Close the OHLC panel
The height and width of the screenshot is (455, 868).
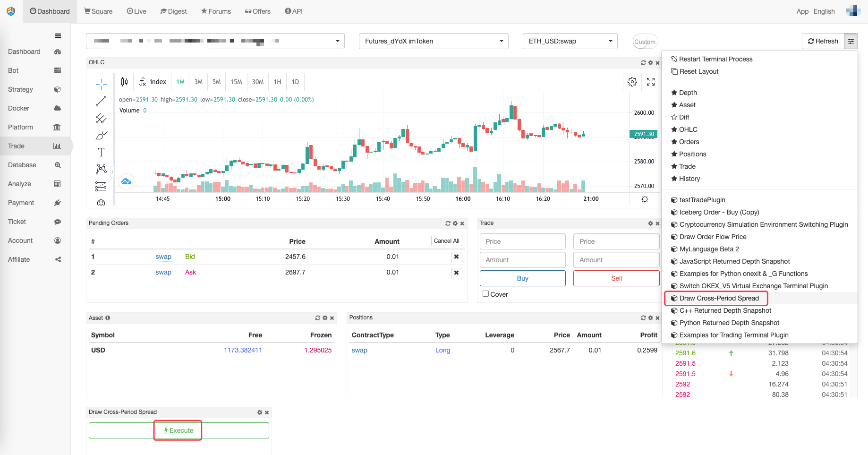point(657,63)
